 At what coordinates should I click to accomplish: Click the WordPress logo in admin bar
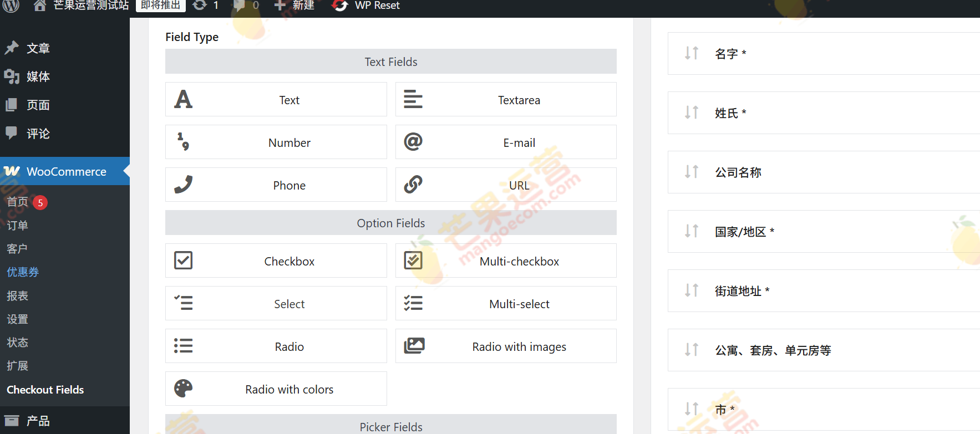coord(11,5)
